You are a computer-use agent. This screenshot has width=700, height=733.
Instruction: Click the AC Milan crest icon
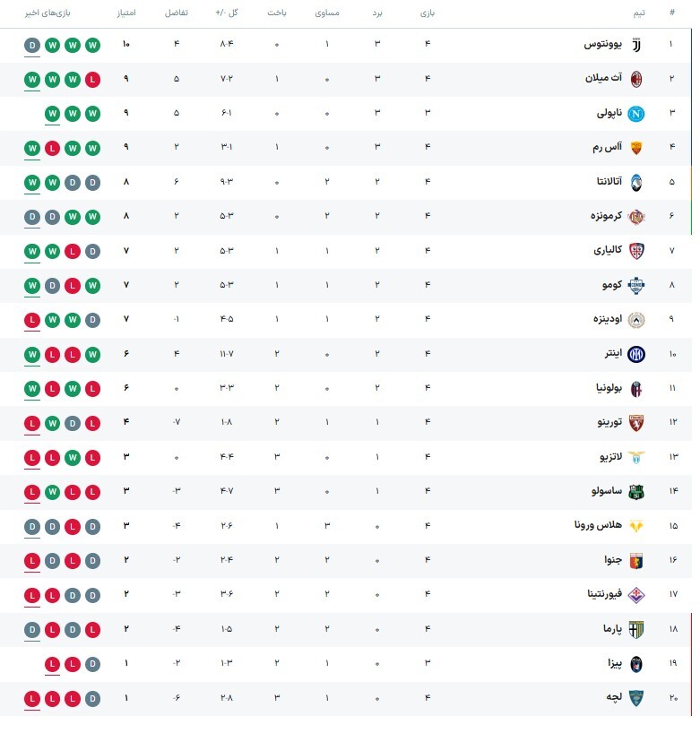tap(636, 79)
